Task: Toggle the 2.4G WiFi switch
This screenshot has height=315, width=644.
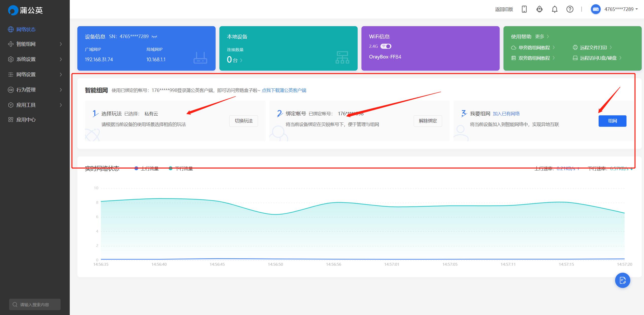Action: pos(386,46)
